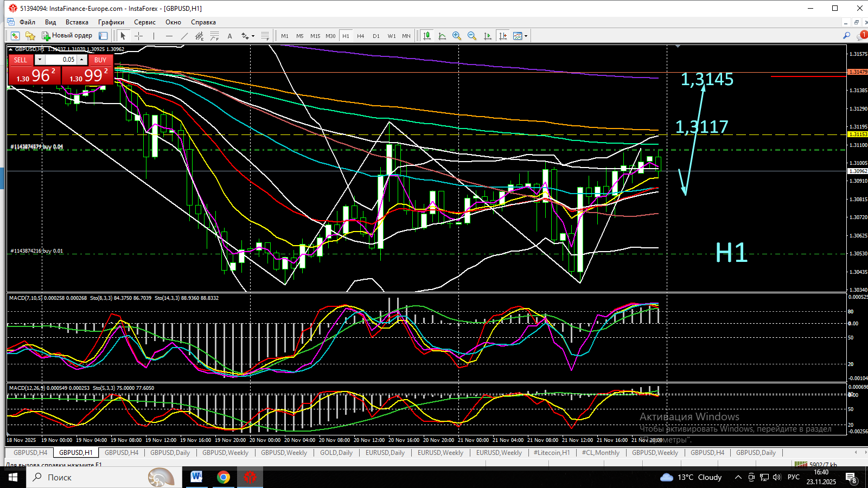Switch to the EURUSD,Daily chart tab
Screen dimensions: 868x488
point(385,453)
